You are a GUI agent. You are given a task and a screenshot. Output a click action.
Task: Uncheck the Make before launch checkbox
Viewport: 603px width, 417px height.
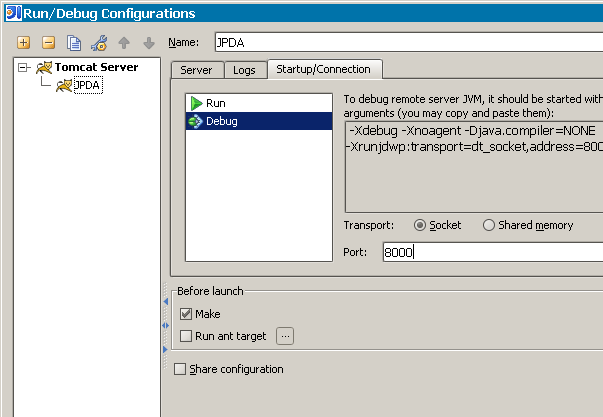pyautogui.click(x=186, y=314)
